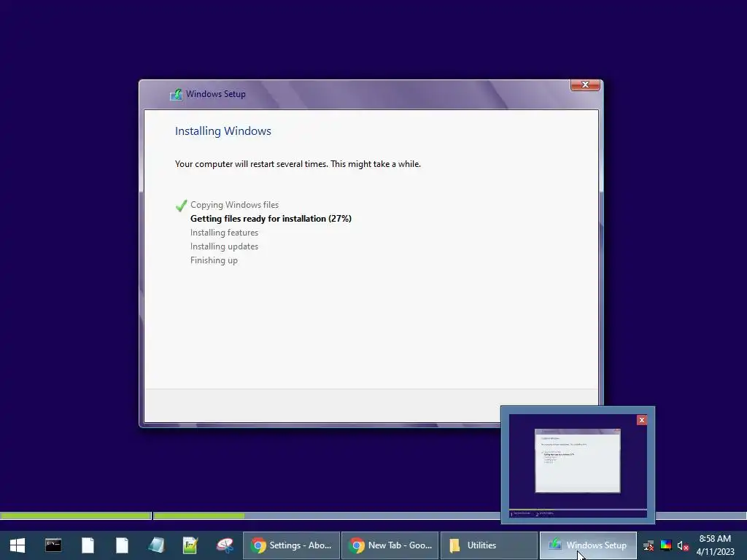Close the Windows Setup dialog
Screen dimensions: 747x560
point(585,85)
